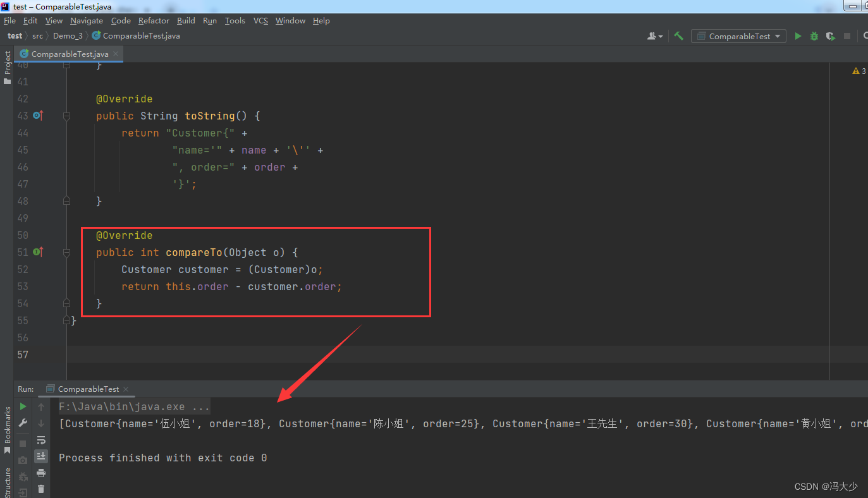Image resolution: width=868 pixels, height=498 pixels.
Task: Click the Run panel stop button
Action: click(x=23, y=443)
